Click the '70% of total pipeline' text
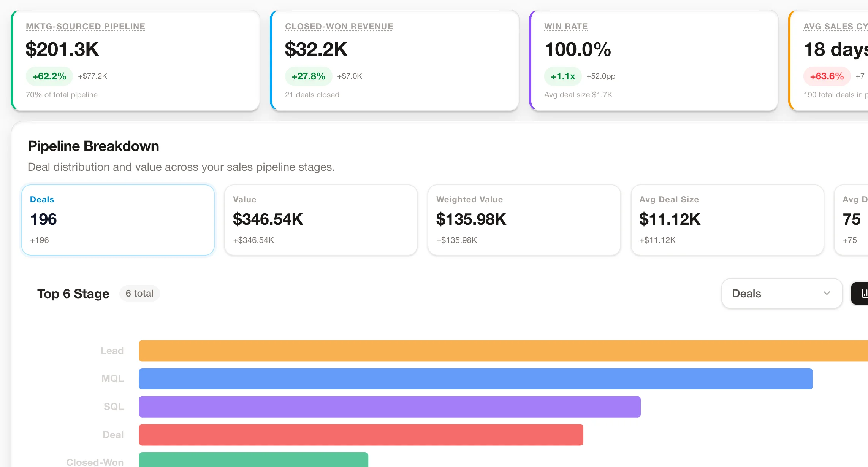This screenshot has width=868, height=467. pyautogui.click(x=62, y=95)
